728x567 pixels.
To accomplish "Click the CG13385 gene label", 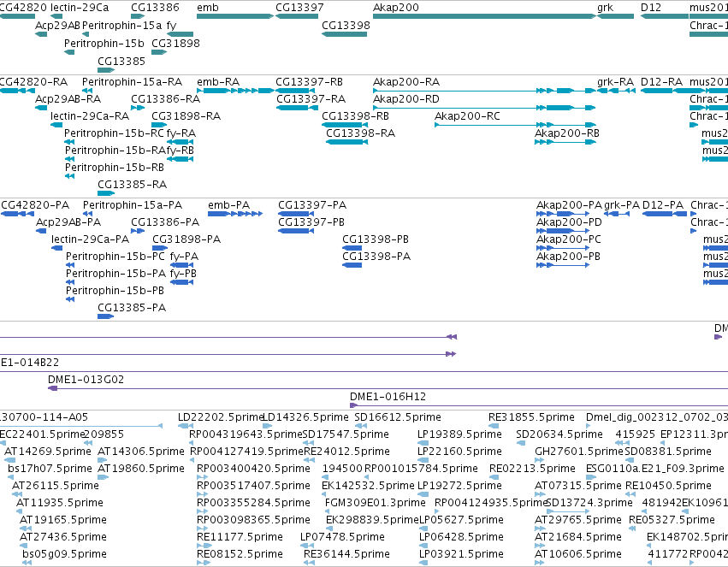I will pos(121,62).
